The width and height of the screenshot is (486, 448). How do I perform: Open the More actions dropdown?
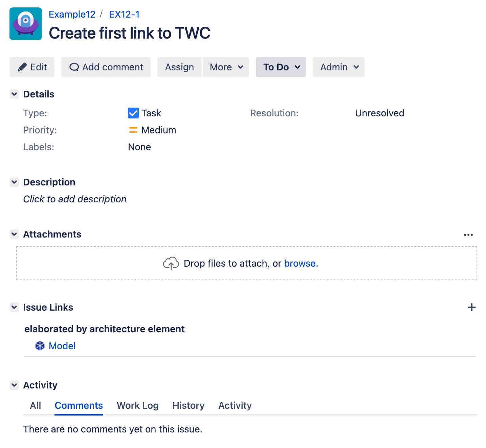tap(226, 67)
